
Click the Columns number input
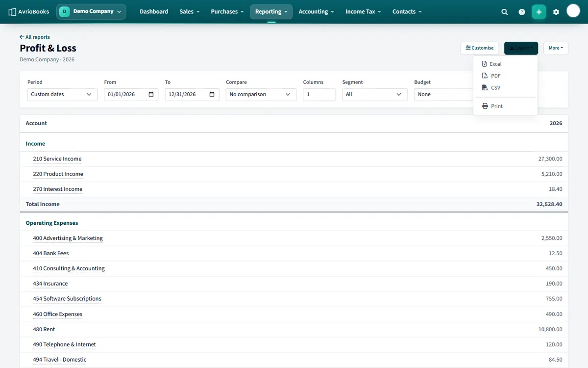click(319, 94)
